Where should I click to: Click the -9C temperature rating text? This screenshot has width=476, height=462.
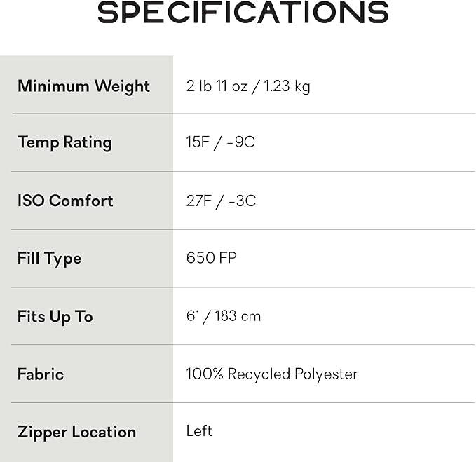point(240,142)
